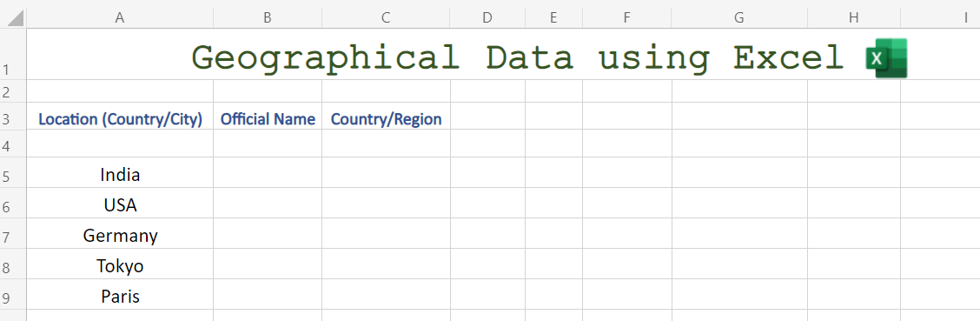Click the empty Official Name cell for India
This screenshot has height=321, width=980.
(x=268, y=172)
